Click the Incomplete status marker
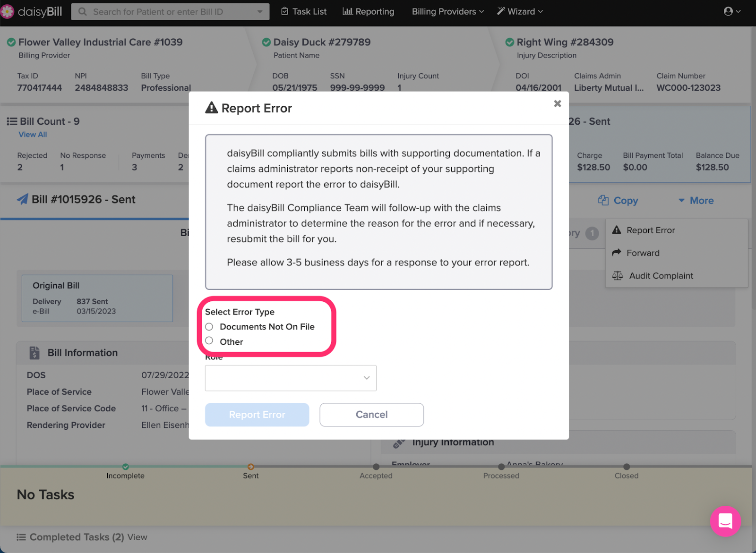The width and height of the screenshot is (756, 553). (x=125, y=467)
